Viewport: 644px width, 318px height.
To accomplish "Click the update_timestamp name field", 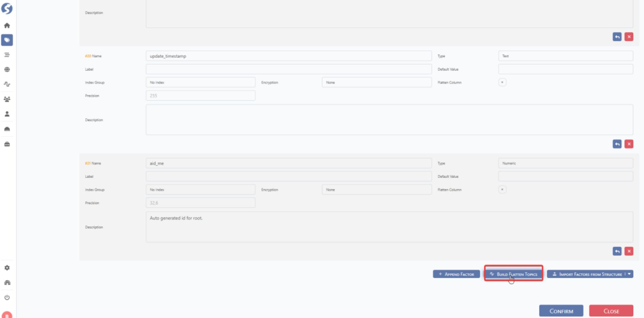I will click(x=289, y=56).
